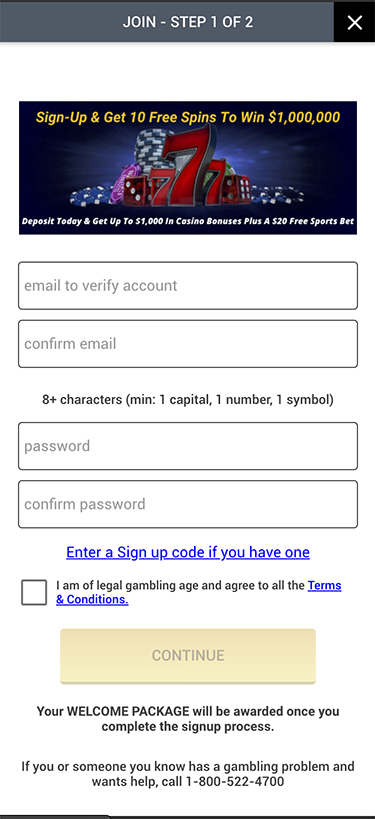Open "Enter a Sign up code" link
Viewport: 375px width, 819px height.
click(188, 552)
